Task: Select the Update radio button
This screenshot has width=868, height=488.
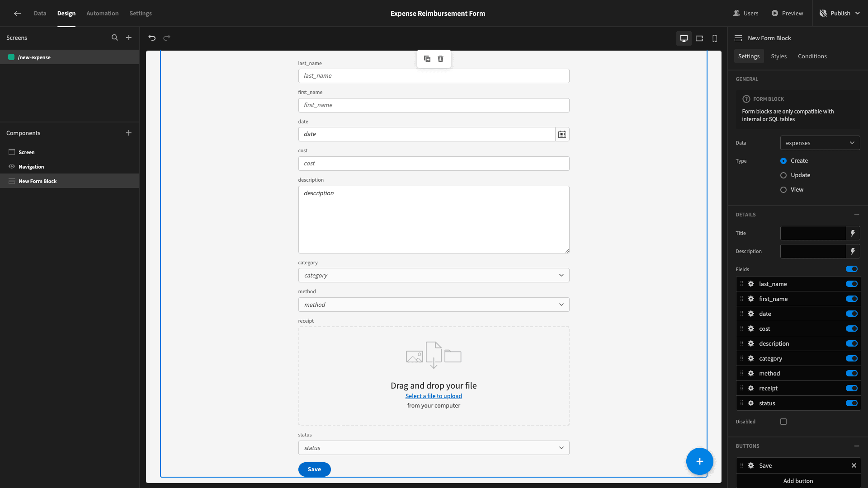Action: point(783,174)
